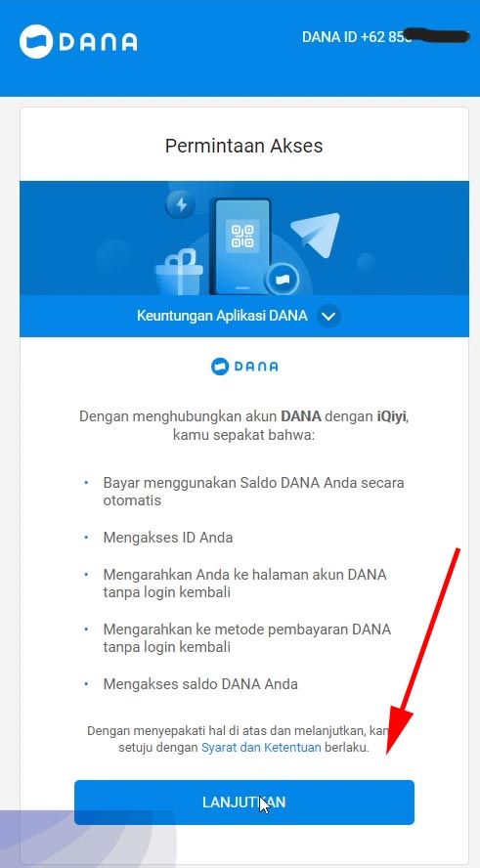Open Syarat dan Ketentuan link
Viewport: 480px width, 868px height.
(x=261, y=748)
